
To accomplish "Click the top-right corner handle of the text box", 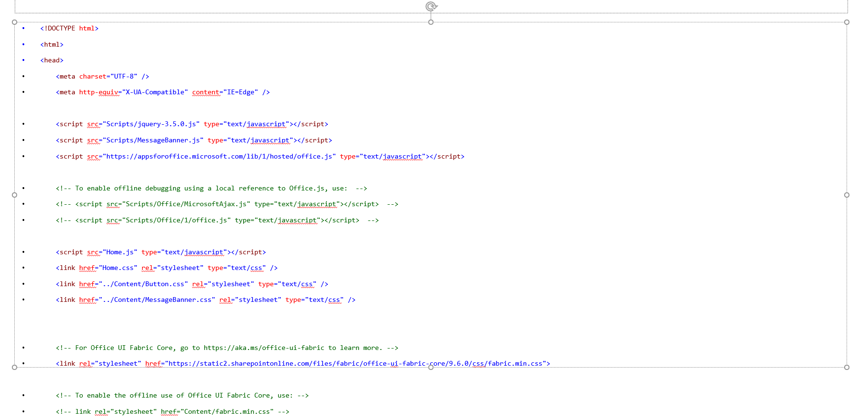I will 847,22.
